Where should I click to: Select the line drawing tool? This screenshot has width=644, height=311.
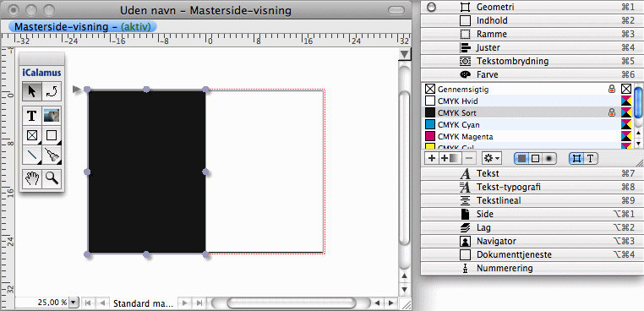[x=32, y=155]
